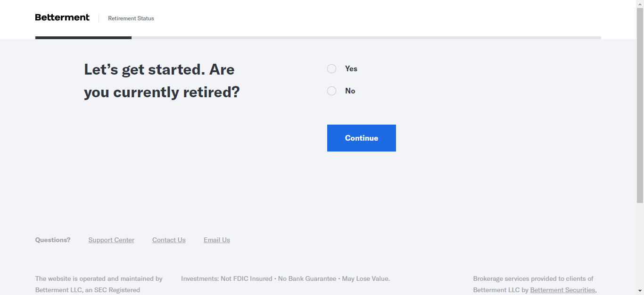The height and width of the screenshot is (295, 644).
Task: Open the Support Center link
Action: (111, 240)
